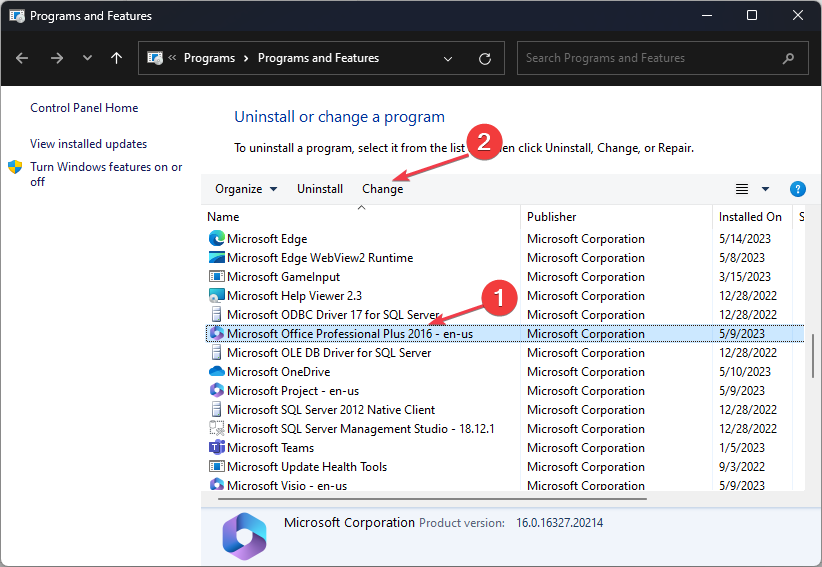Go forward using the forward arrow
The height and width of the screenshot is (567, 822).
57,58
